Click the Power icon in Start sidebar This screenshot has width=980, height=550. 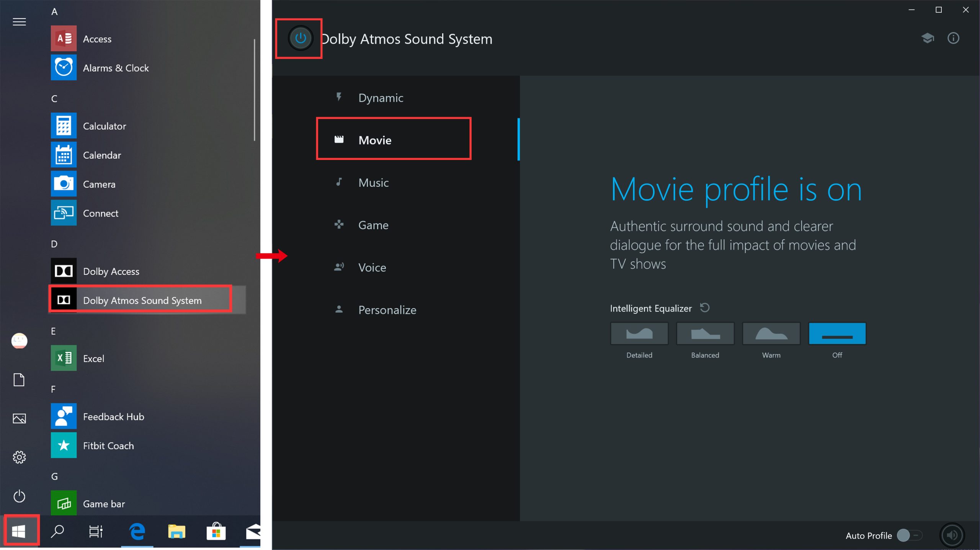click(x=19, y=496)
